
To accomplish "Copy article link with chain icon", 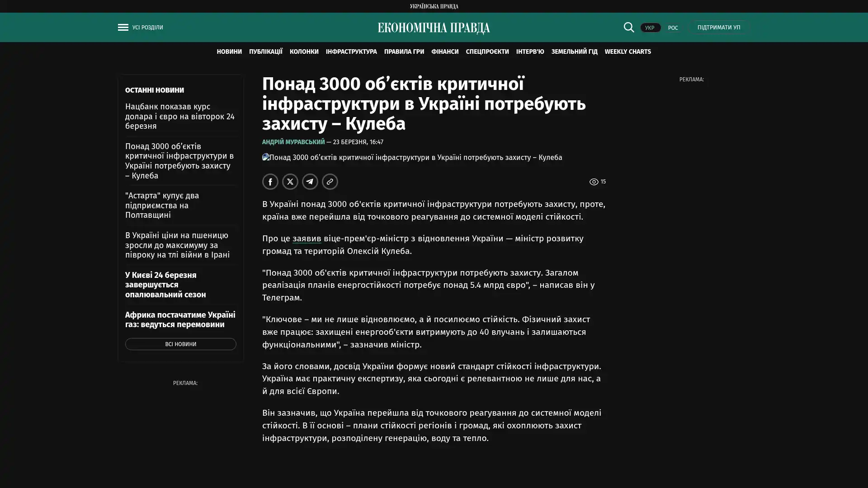I will 330,182.
